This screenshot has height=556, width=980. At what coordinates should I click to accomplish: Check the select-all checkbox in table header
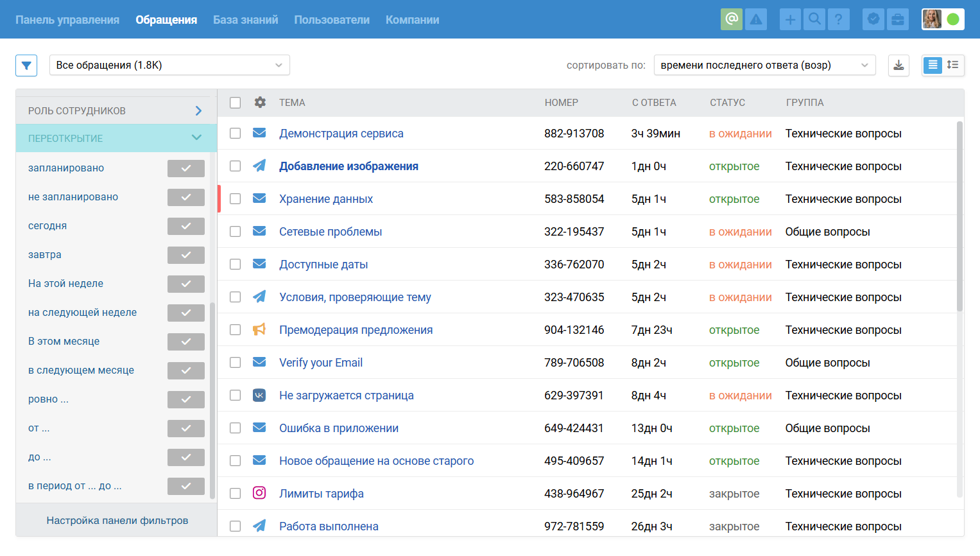click(236, 103)
